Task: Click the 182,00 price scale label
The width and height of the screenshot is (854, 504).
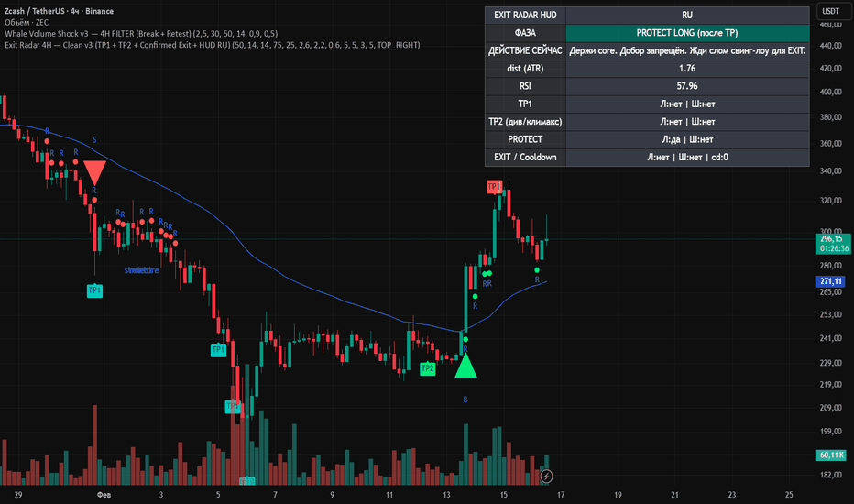Action: [x=831, y=475]
